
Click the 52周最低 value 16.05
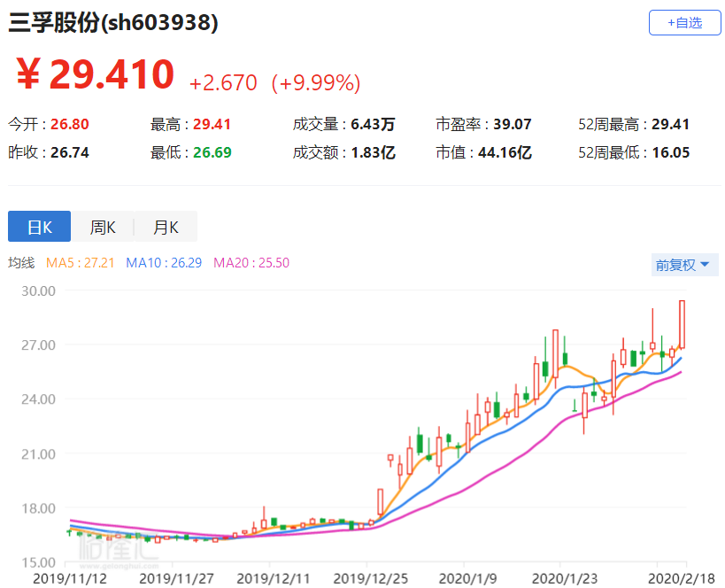[x=670, y=152]
